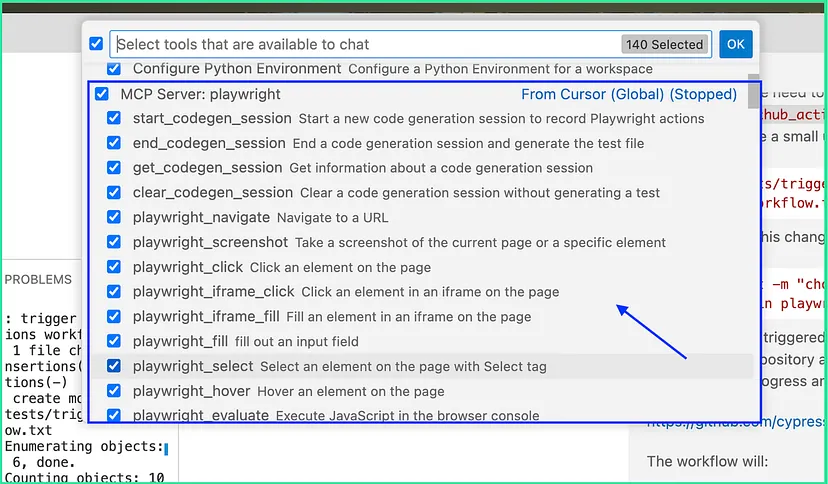The height and width of the screenshot is (484, 828).
Task: Uncheck start_codegen_session tool
Action: 114,118
